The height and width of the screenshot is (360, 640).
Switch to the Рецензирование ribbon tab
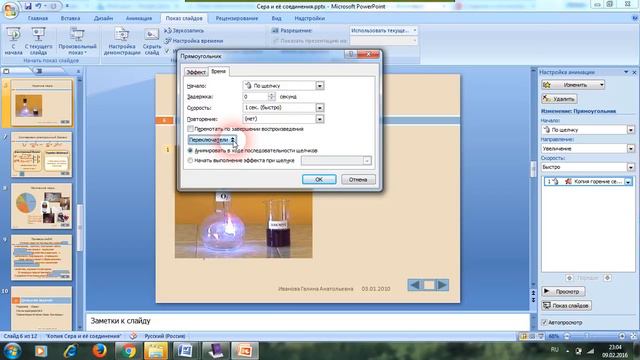pos(237,18)
